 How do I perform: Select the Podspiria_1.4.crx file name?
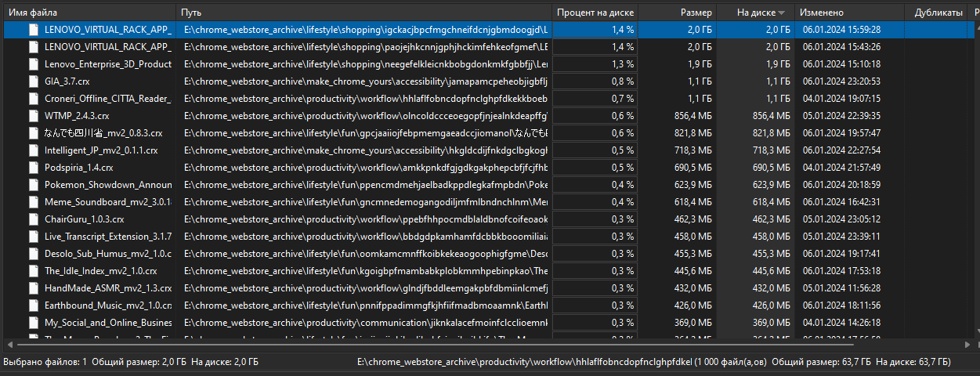(78, 168)
